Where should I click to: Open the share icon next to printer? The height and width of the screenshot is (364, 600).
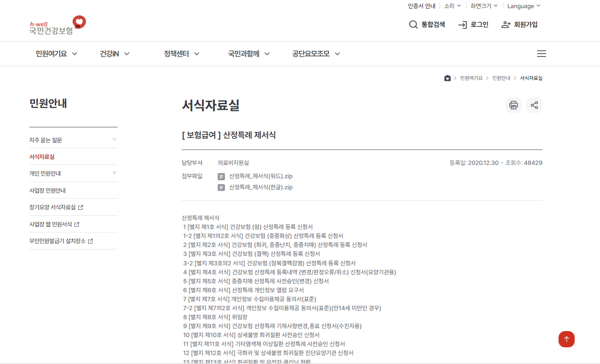[534, 105]
